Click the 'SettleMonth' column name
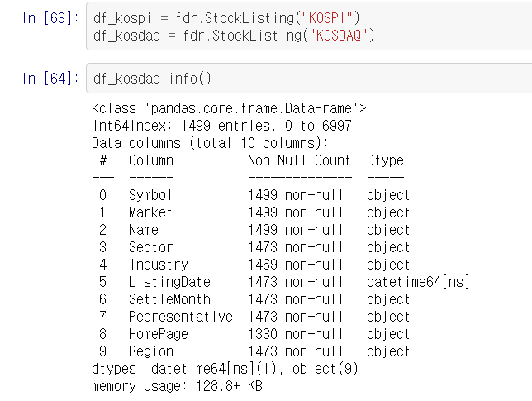Viewport: 532px width, 401px height. tap(169, 298)
